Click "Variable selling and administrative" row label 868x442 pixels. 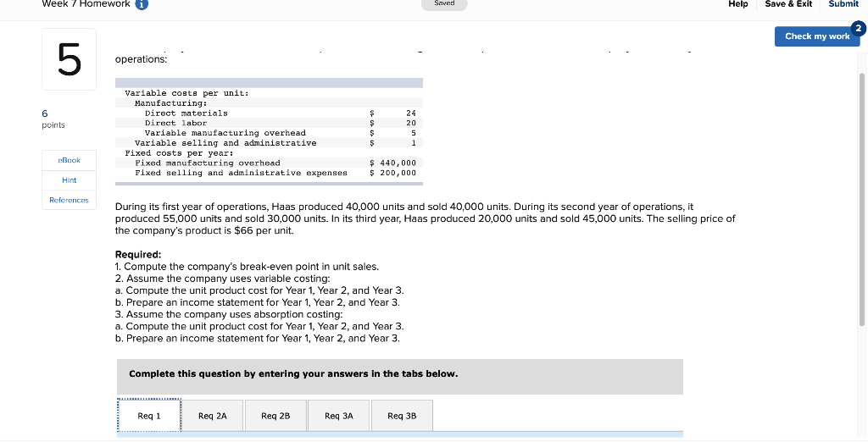(225, 143)
